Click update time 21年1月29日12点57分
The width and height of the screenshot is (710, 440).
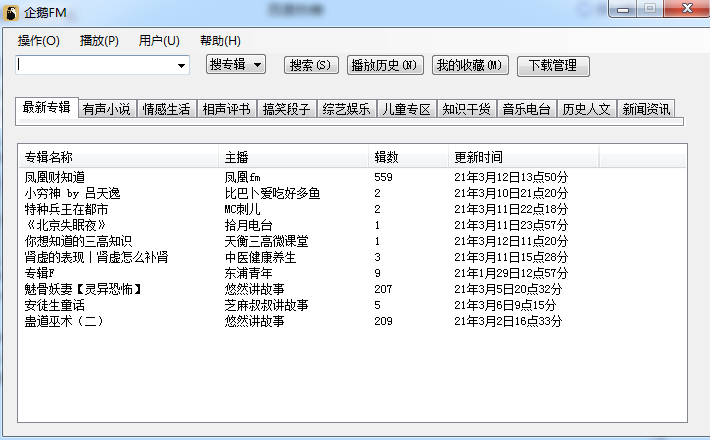tap(511, 273)
